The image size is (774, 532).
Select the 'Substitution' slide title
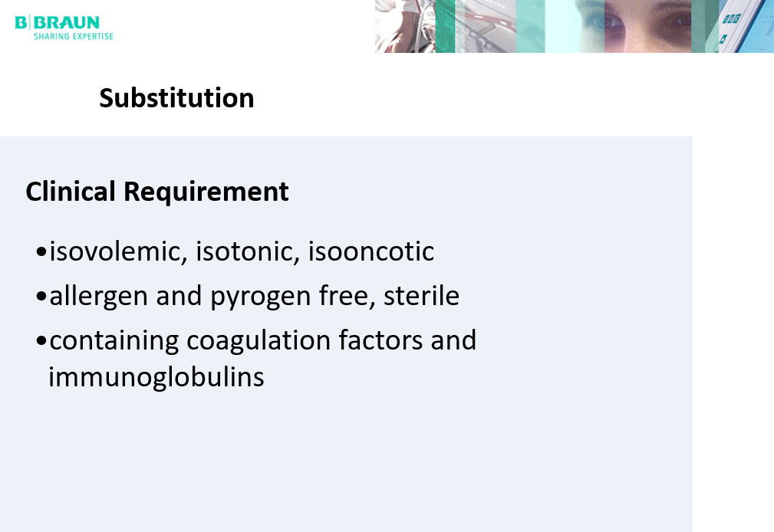176,98
